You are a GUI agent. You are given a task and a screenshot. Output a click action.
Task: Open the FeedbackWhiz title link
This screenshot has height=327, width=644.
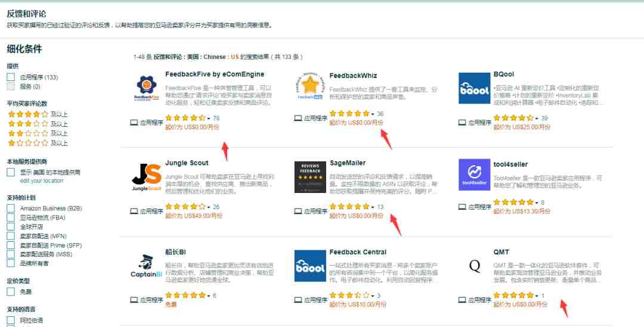(353, 76)
